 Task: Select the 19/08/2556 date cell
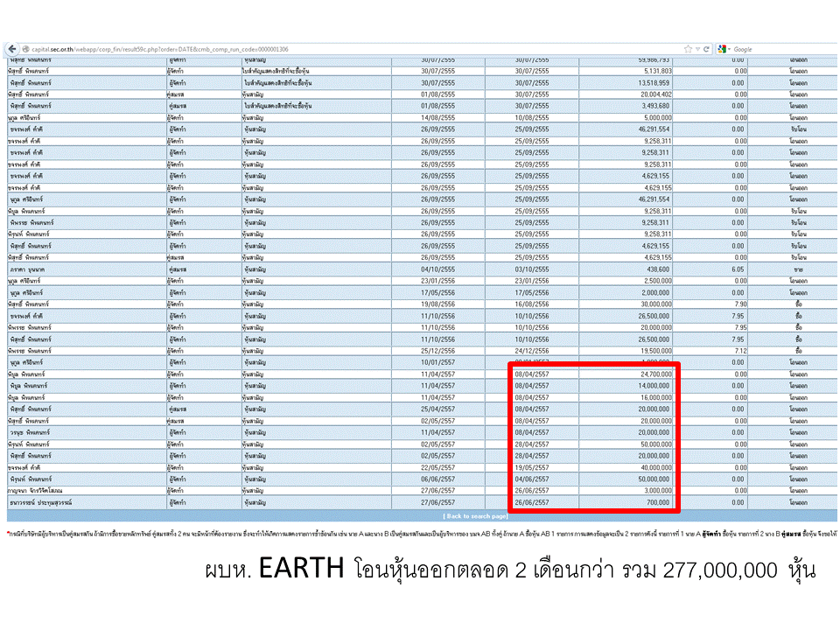point(437,304)
